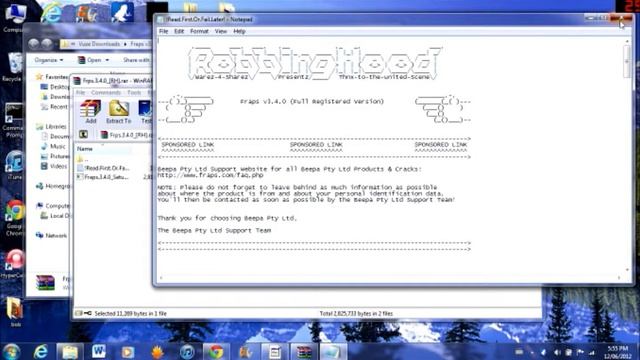Select Read.First.Or.Fa... file in WinRAR
The height and width of the screenshot is (360, 640).
[x=104, y=168]
